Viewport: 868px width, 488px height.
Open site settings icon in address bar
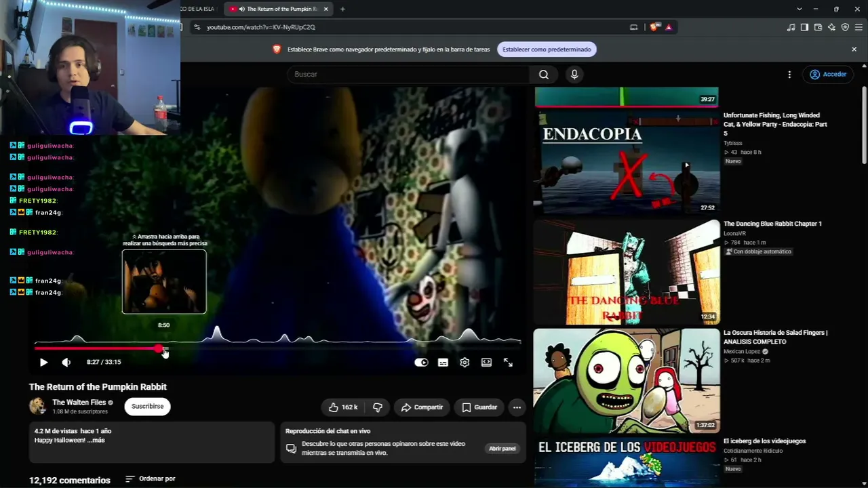(x=197, y=27)
